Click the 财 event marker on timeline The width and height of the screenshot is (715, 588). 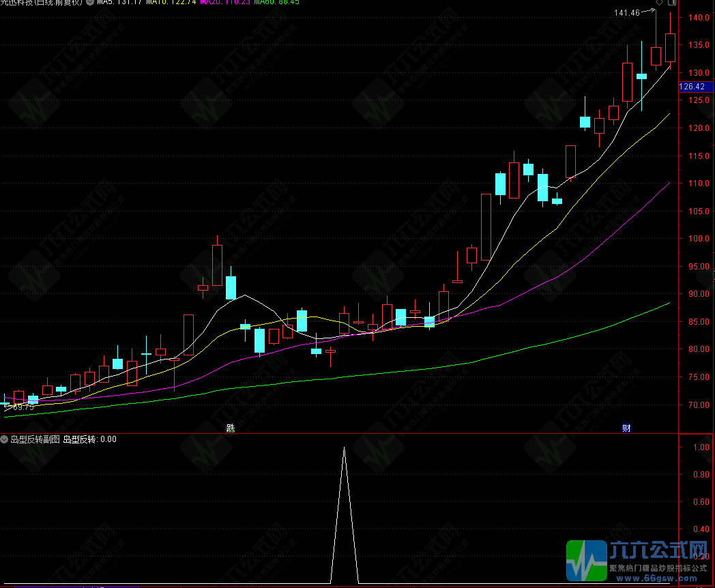point(626,428)
